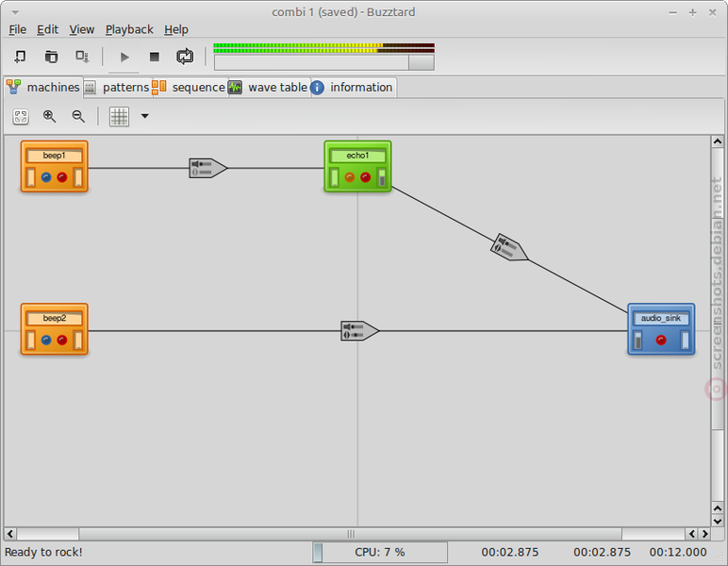The image size is (728, 566).
Task: Click the zoom fit icon
Action: coord(21,117)
